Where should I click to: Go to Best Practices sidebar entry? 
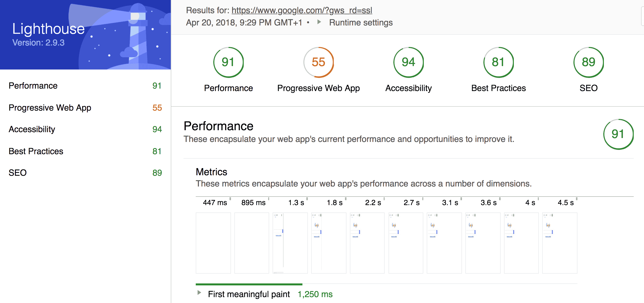[x=85, y=151]
